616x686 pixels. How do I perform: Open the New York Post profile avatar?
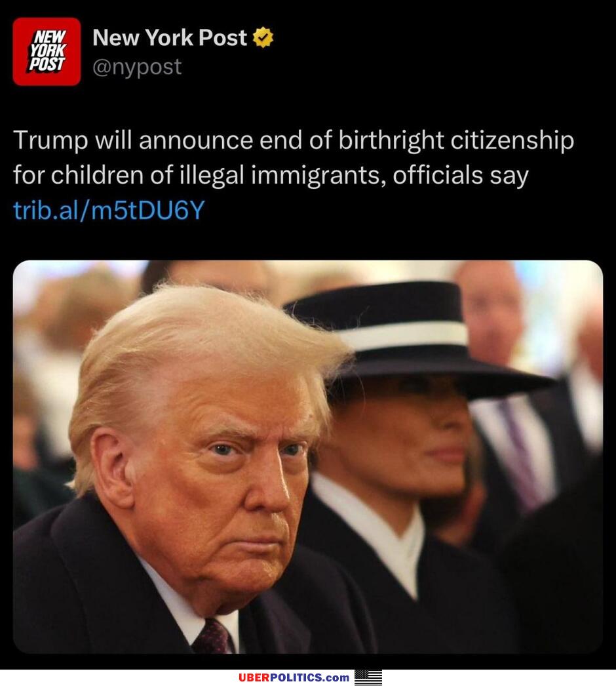(x=47, y=51)
